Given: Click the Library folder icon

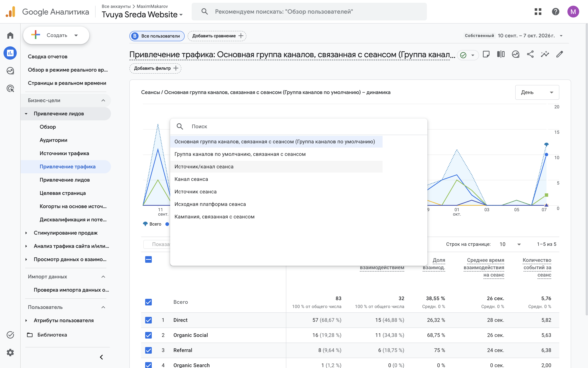Looking at the screenshot, I should coord(30,335).
